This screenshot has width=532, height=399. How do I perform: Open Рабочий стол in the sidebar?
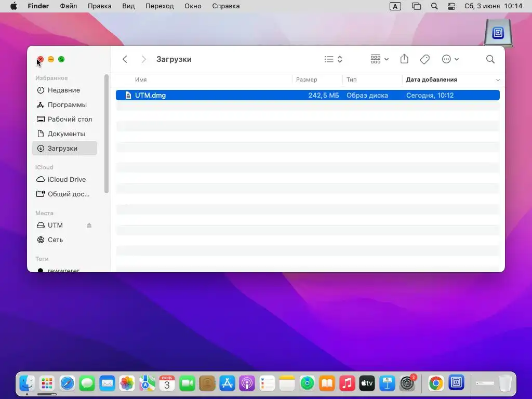64,119
